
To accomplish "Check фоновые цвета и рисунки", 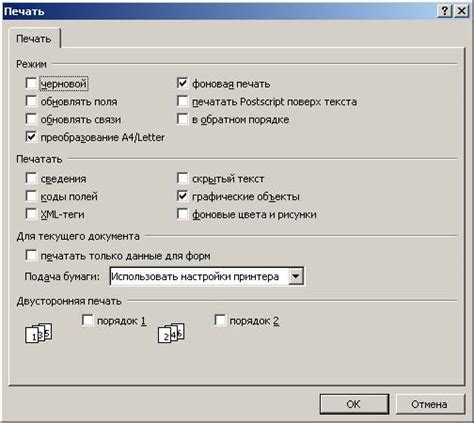I will coord(183,214).
